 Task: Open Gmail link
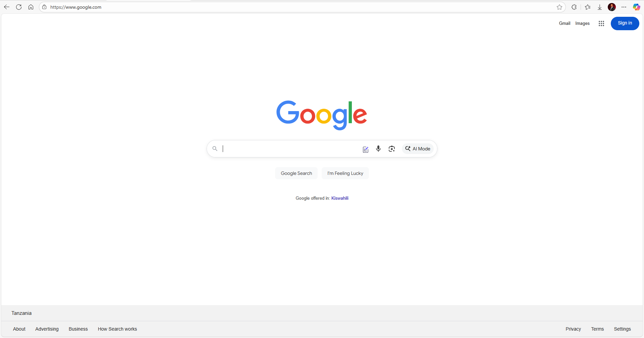coord(565,23)
